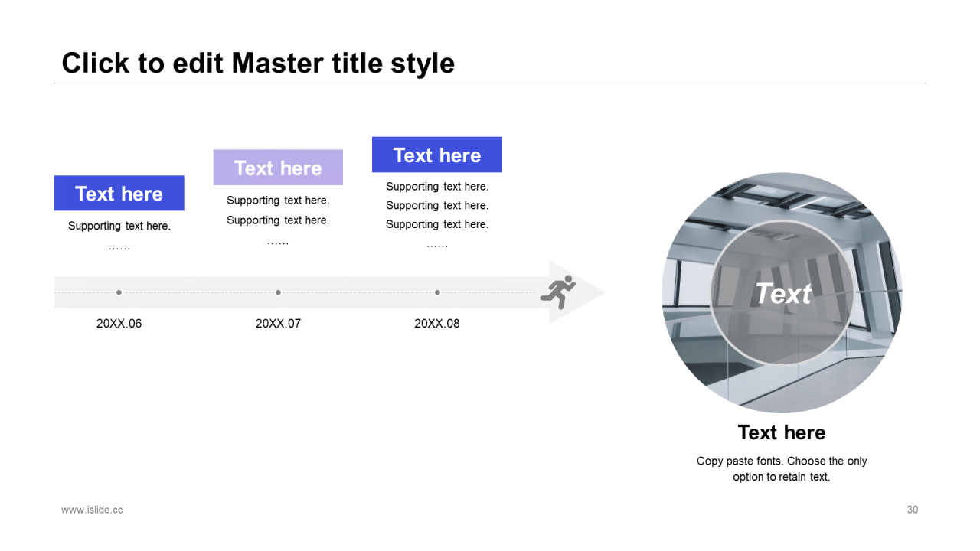Viewport: 980px width, 551px height.
Task: Select the timeline dot above 20XX.07
Action: 278,292
